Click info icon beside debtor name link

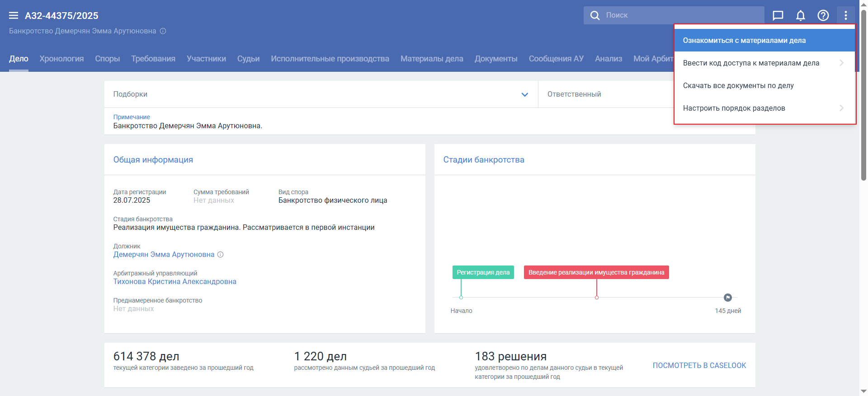(x=221, y=255)
